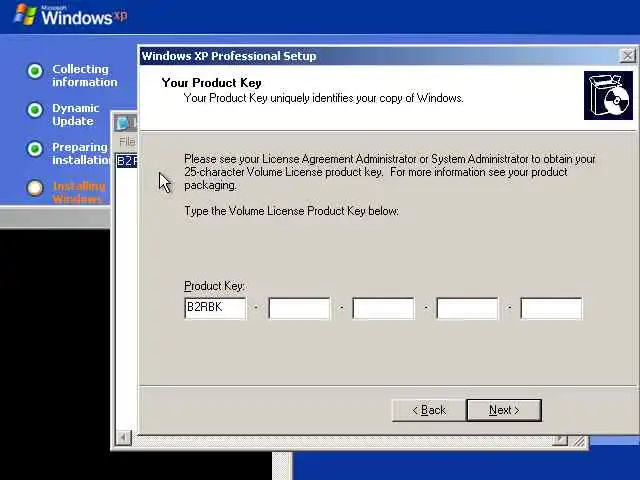Click the 'Dynamic Update' label
Viewport: 640px width, 480px height.
(x=76, y=115)
